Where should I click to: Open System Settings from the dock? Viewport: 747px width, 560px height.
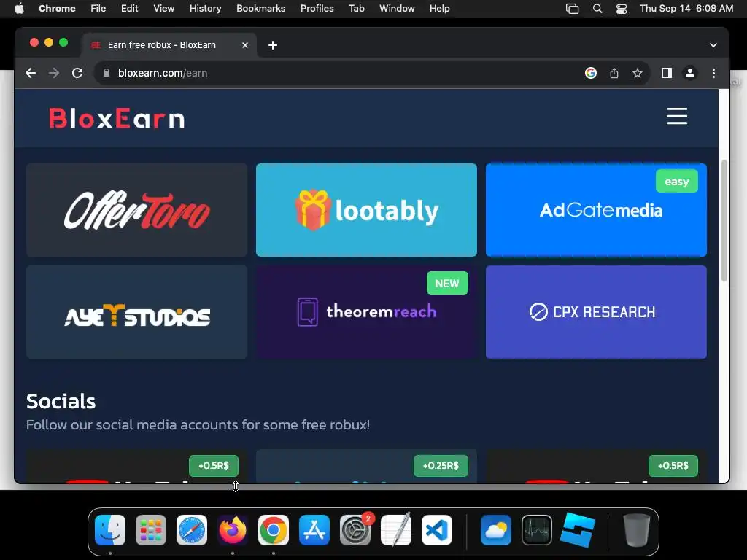point(355,530)
